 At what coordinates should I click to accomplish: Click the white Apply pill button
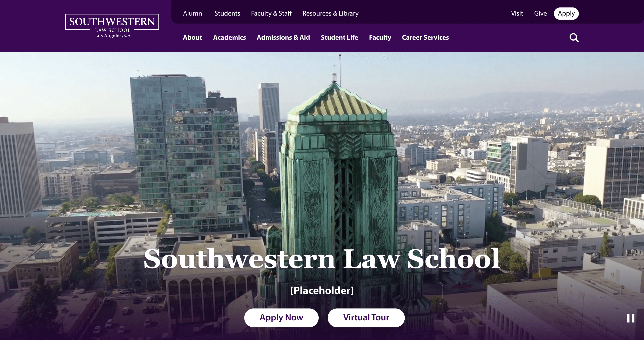[566, 13]
